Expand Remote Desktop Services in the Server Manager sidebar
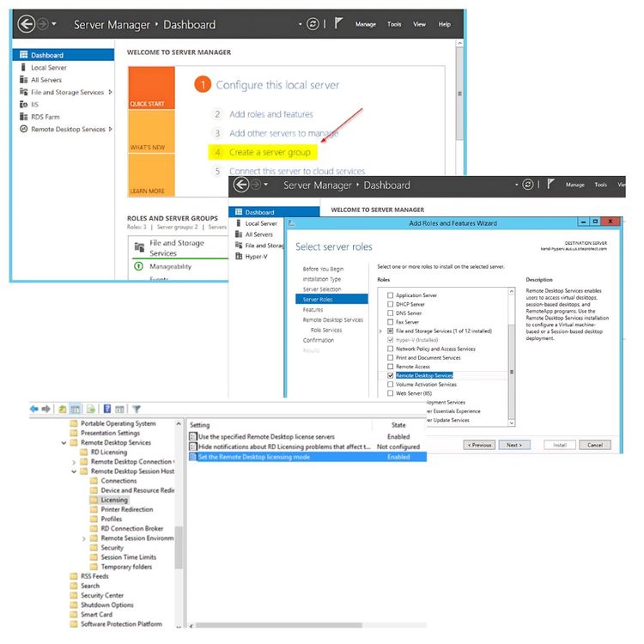Viewport: 644px width, 644px height. coord(110,130)
